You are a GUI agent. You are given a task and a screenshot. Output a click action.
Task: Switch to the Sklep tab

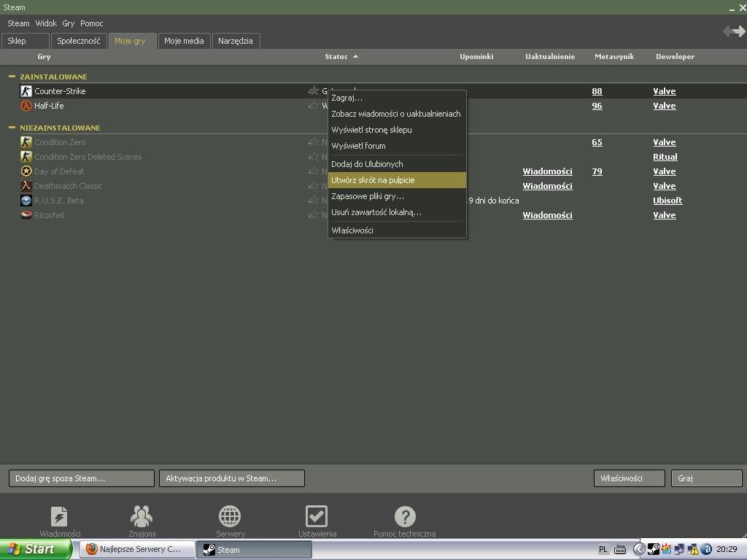(26, 41)
